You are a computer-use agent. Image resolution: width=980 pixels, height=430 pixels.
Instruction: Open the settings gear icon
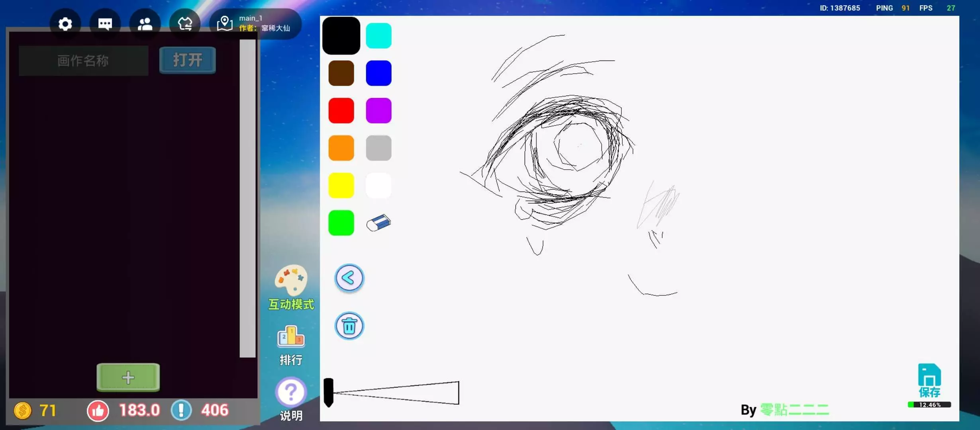click(65, 24)
